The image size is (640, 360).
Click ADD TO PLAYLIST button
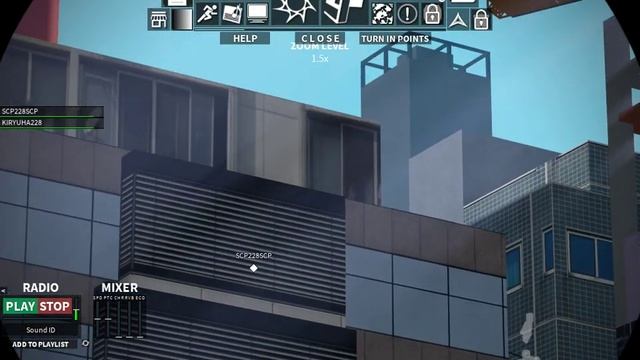40,344
